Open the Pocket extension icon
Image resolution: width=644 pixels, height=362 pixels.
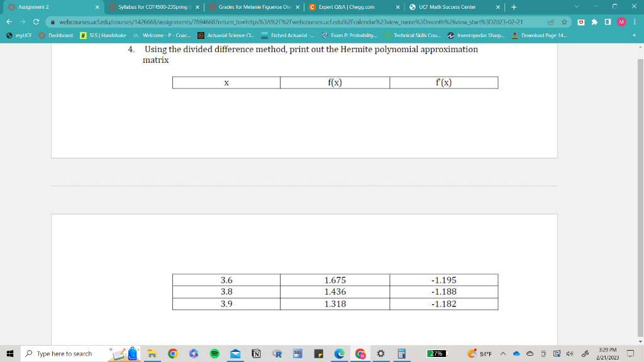(x=580, y=22)
